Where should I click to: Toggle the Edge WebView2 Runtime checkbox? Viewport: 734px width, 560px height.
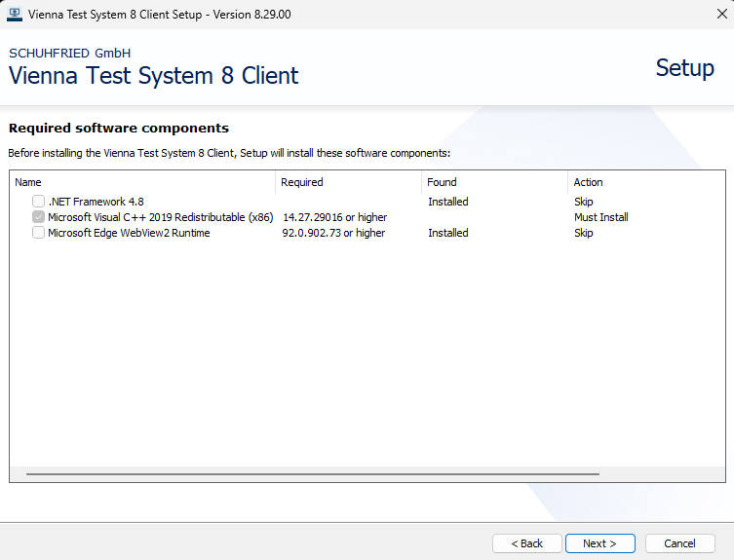point(38,233)
